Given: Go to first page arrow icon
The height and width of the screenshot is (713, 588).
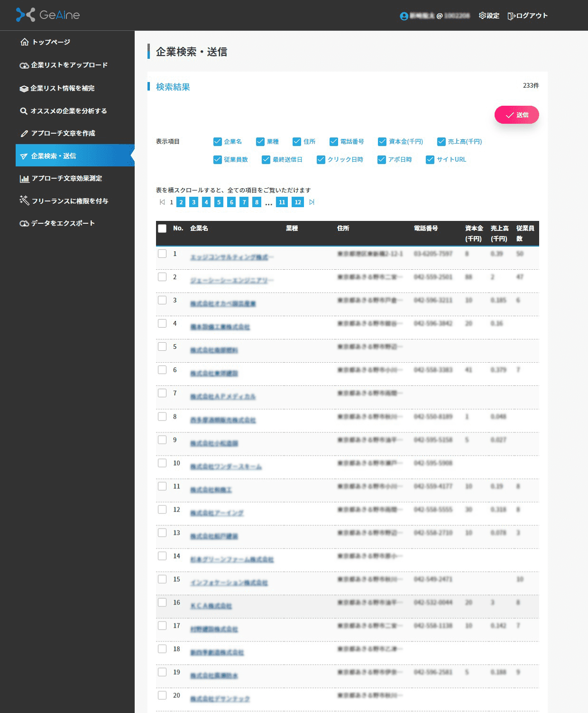Looking at the screenshot, I should 162,202.
